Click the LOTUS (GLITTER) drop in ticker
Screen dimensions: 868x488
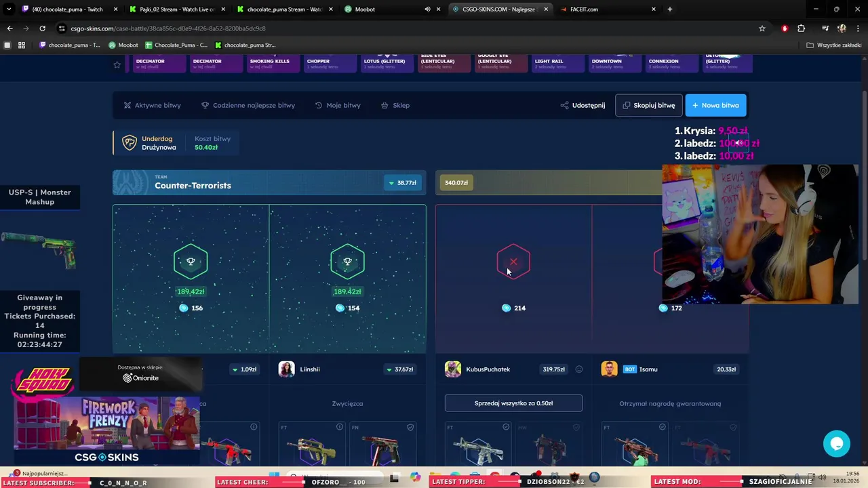(387, 63)
